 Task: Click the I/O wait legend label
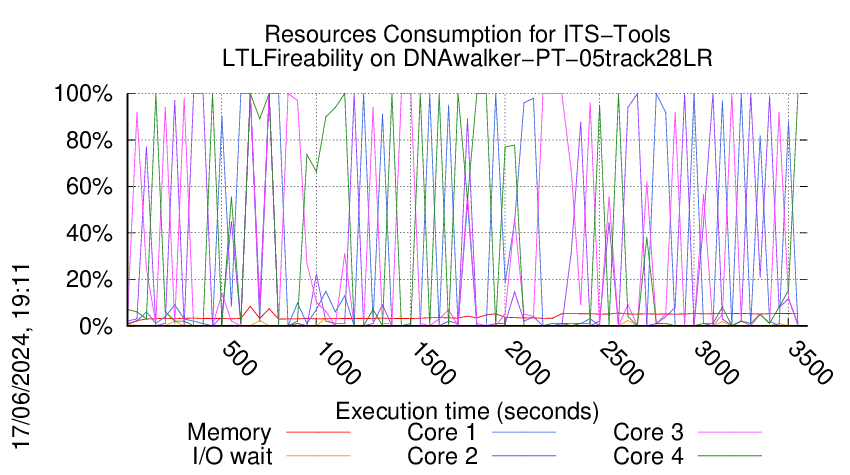(x=233, y=456)
